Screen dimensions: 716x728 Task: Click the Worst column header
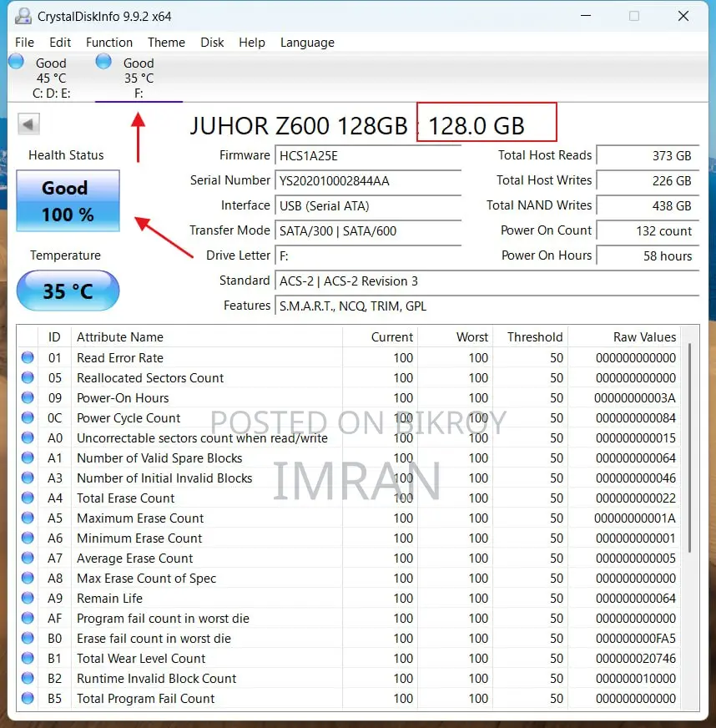(x=455, y=337)
